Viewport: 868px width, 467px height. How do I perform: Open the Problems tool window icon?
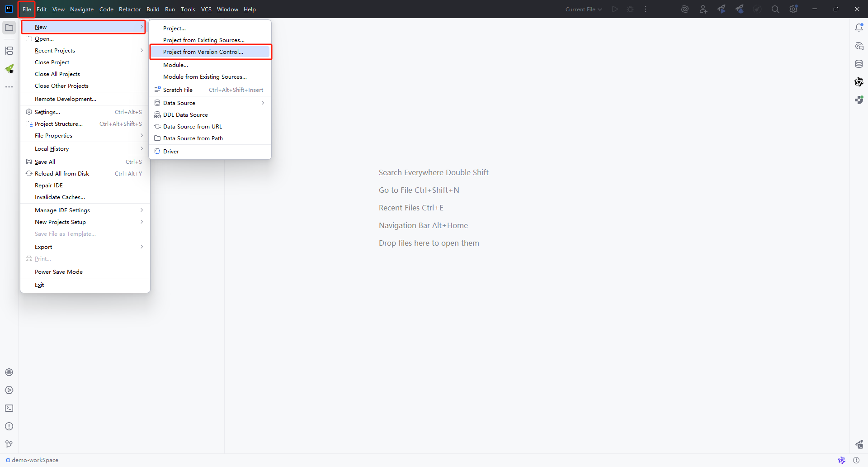(x=9, y=426)
